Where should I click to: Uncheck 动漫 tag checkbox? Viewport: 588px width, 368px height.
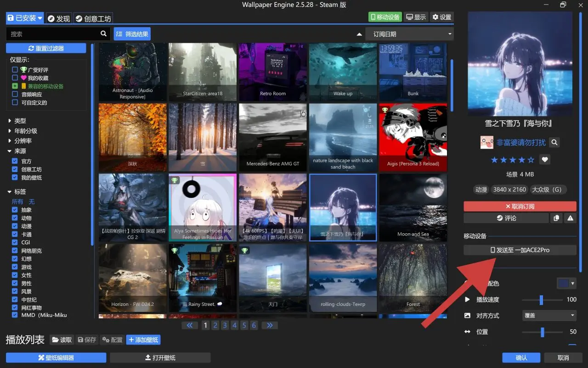click(15, 226)
